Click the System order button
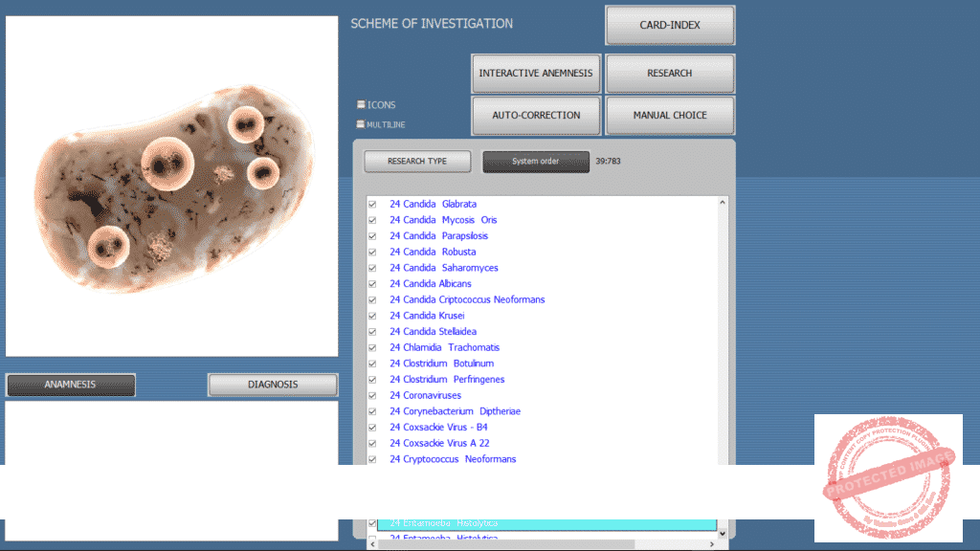This screenshot has height=551, width=980. click(536, 162)
